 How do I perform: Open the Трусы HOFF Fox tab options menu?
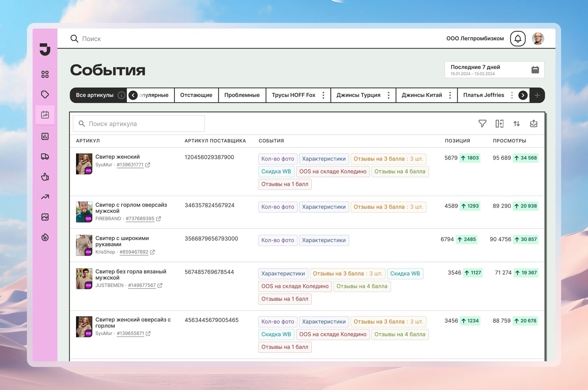pos(323,95)
